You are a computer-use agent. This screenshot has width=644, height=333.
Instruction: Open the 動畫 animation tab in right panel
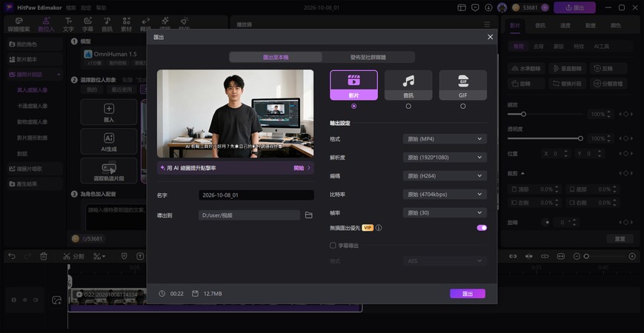[x=590, y=25]
